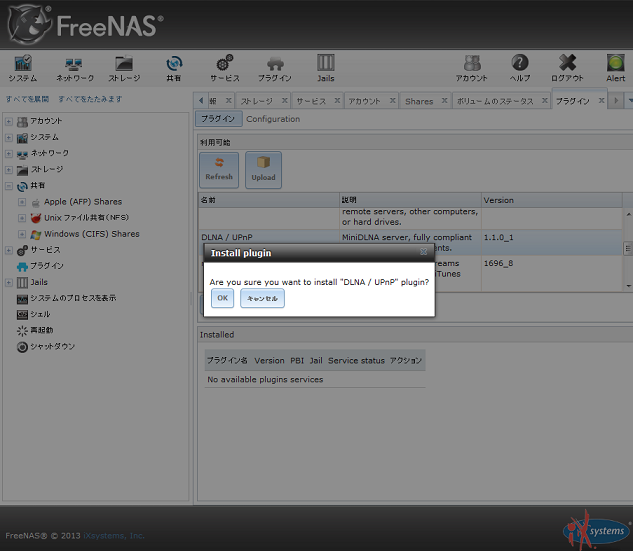Expand the ストレージ tree node
The width and height of the screenshot is (633, 551).
pos(9,170)
